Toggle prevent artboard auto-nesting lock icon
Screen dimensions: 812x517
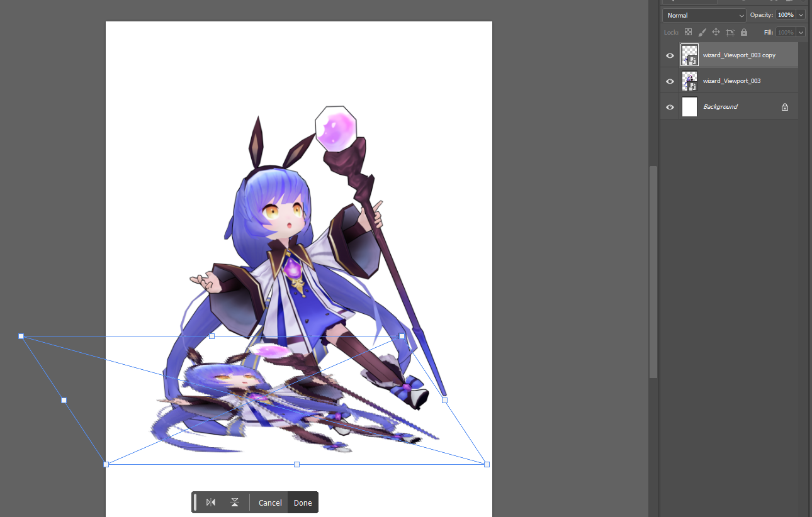tap(730, 32)
